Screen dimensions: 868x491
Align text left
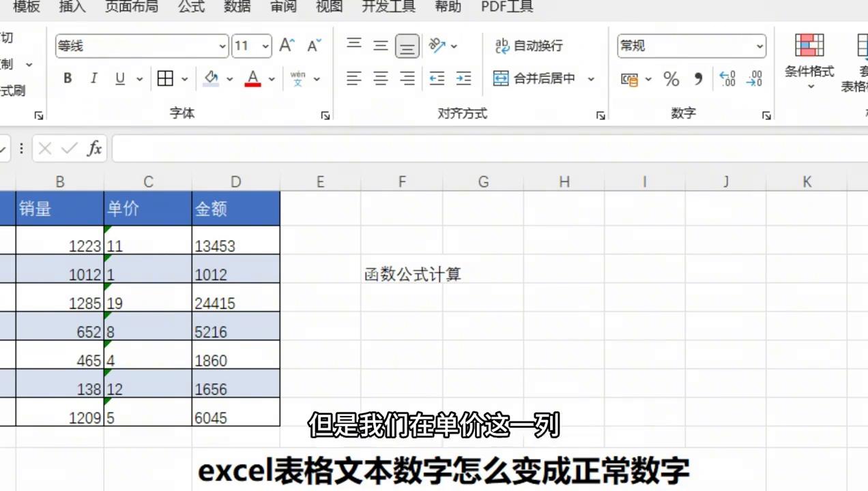click(353, 78)
